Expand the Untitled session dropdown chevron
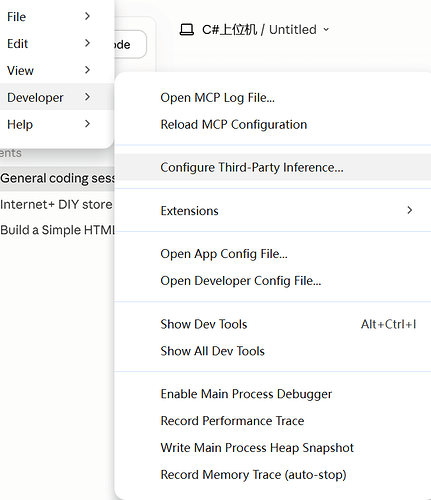431x500 pixels. tap(326, 30)
